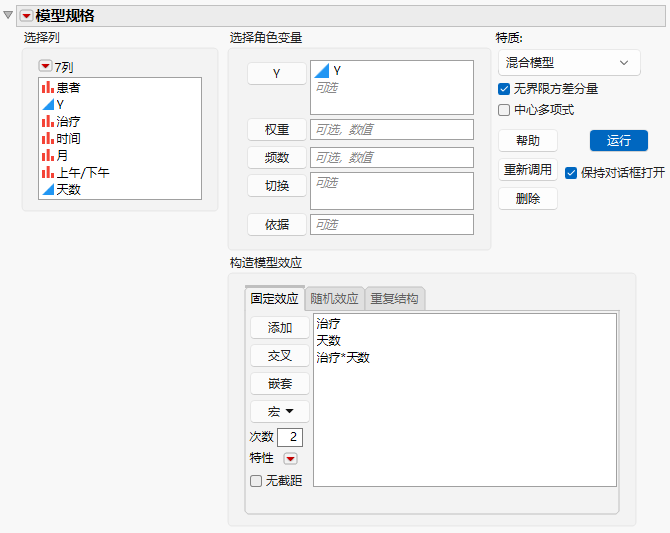Switch to the 随机效应 tab
Screen dimensions: 670x533
click(334, 298)
